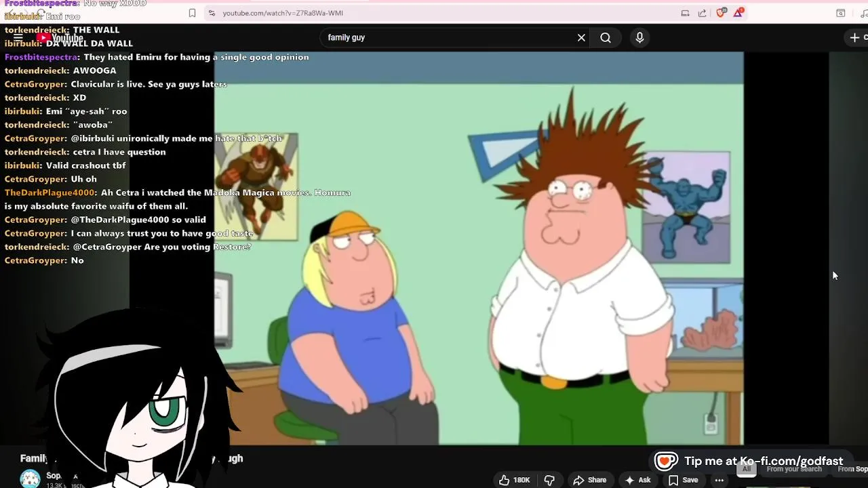Click the magnifier search button
This screenshot has height=488, width=868.
(606, 38)
